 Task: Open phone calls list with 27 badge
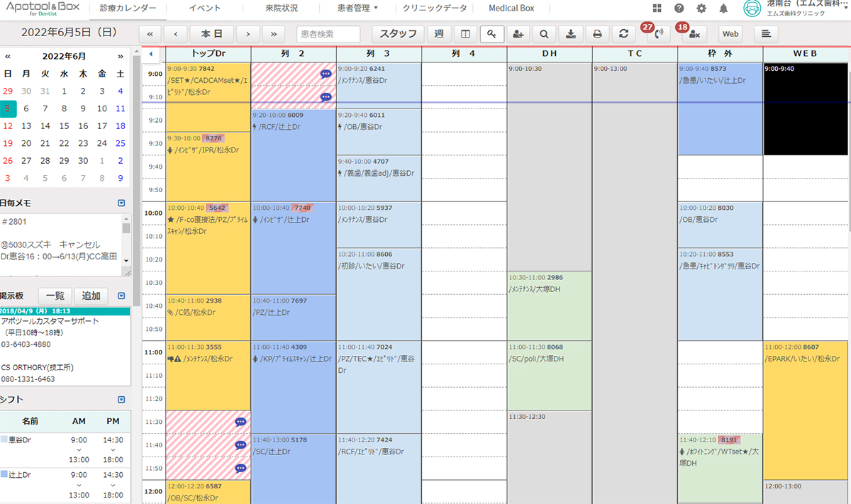659,33
